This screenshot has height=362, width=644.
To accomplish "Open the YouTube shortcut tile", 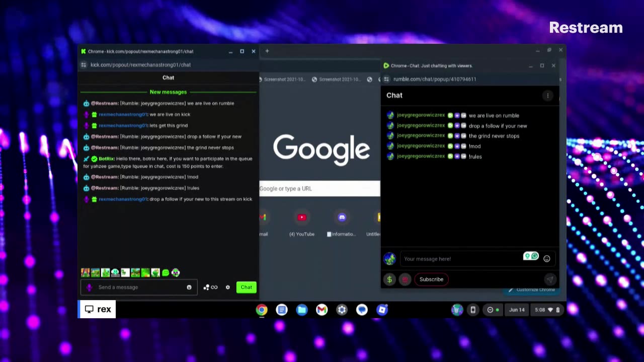I will (302, 223).
